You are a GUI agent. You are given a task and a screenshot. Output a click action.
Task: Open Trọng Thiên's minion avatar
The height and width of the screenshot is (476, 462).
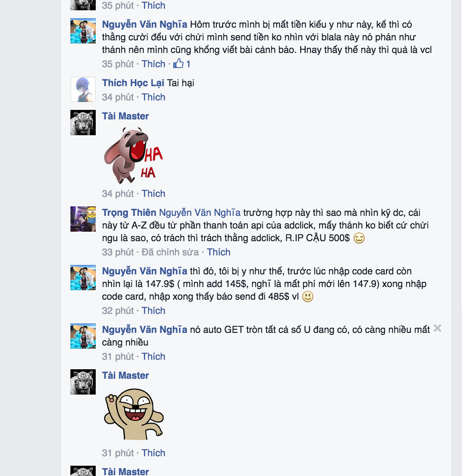[83, 219]
